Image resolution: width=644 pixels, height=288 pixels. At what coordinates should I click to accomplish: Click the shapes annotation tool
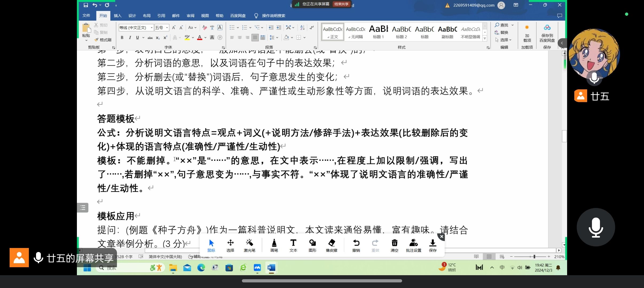tap(312, 245)
